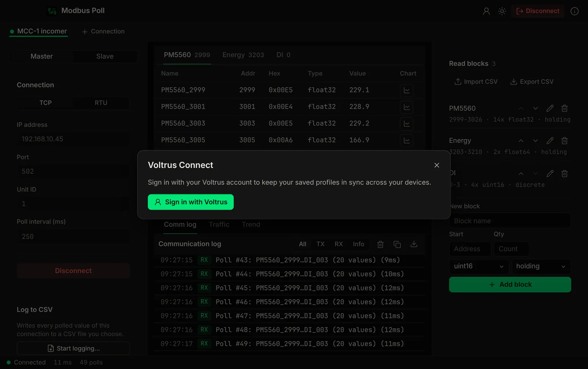Viewport: 588px width, 369px height.
Task: Add a new Connection tab
Action: click(x=103, y=32)
